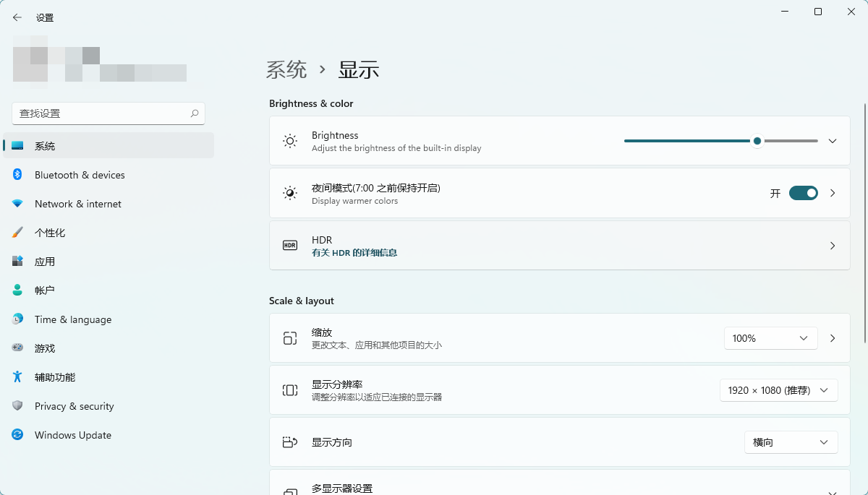The image size is (868, 495).
Task: Go to 系统 in the breadcrumb
Action: click(x=286, y=70)
